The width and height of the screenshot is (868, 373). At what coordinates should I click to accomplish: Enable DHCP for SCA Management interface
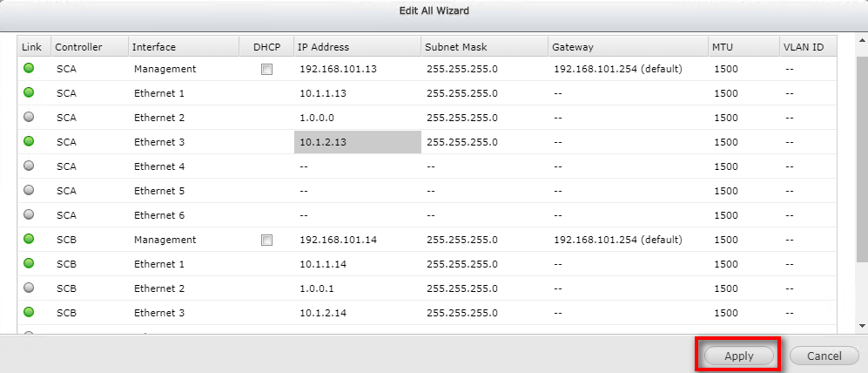[x=266, y=69]
